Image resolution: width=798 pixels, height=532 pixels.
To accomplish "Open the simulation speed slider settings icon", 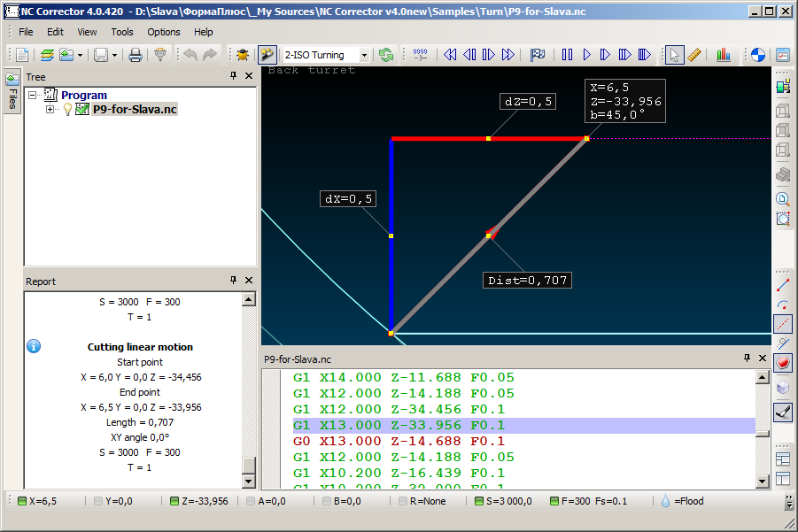I will 421,54.
